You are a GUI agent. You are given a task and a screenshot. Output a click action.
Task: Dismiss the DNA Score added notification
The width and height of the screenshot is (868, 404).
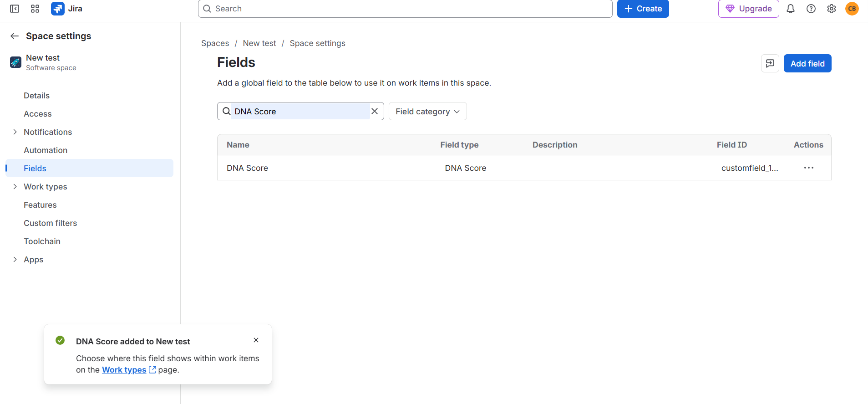pos(256,340)
